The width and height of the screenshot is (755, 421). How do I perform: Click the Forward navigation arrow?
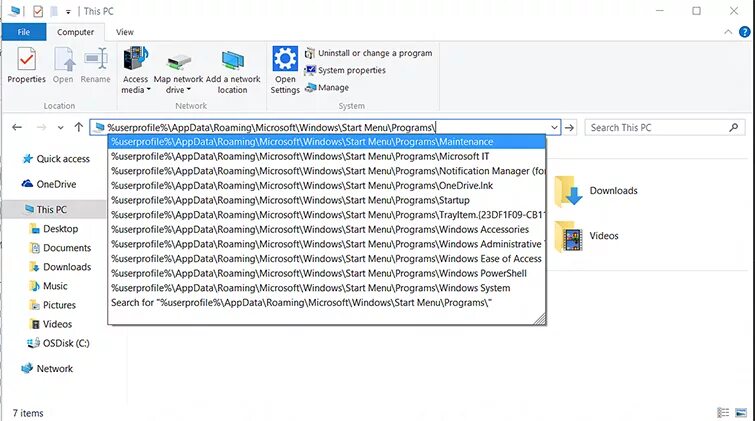[x=41, y=127]
